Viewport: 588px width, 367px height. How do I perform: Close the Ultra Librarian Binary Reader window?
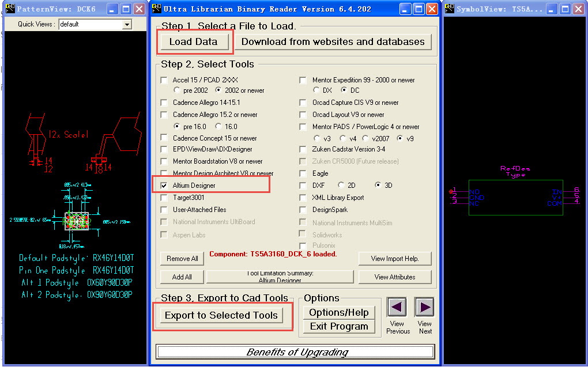(x=432, y=9)
